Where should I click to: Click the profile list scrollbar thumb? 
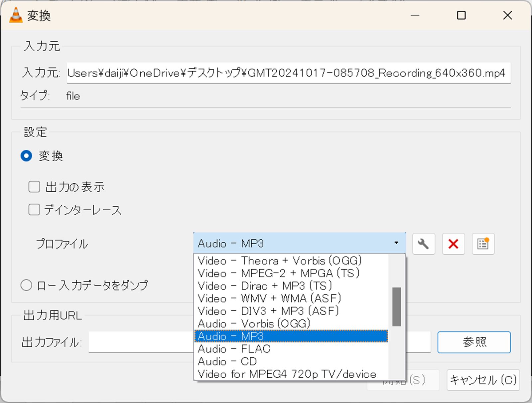tap(397, 307)
